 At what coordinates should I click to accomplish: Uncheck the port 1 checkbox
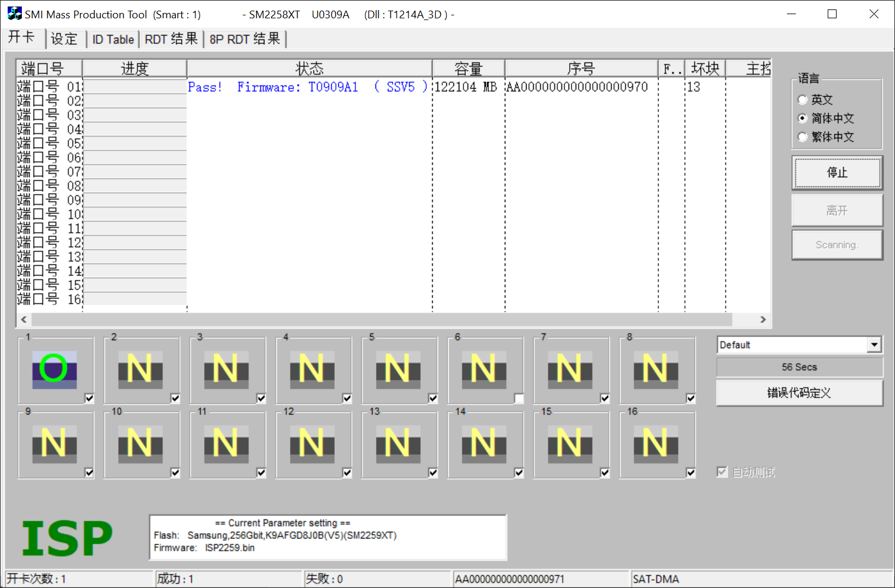point(89,398)
